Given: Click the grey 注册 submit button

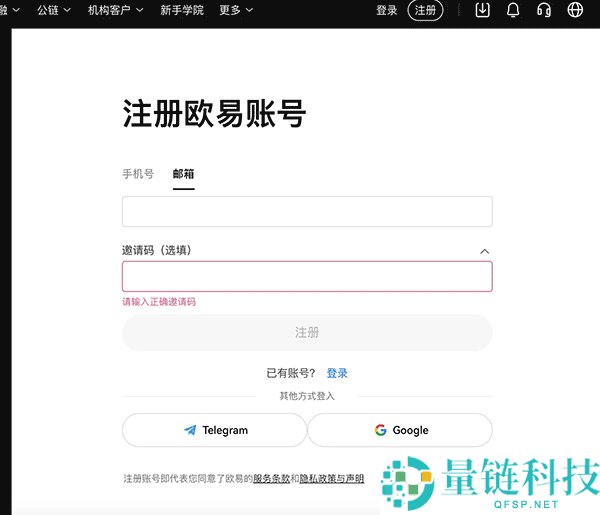Looking at the screenshot, I should coord(307,332).
